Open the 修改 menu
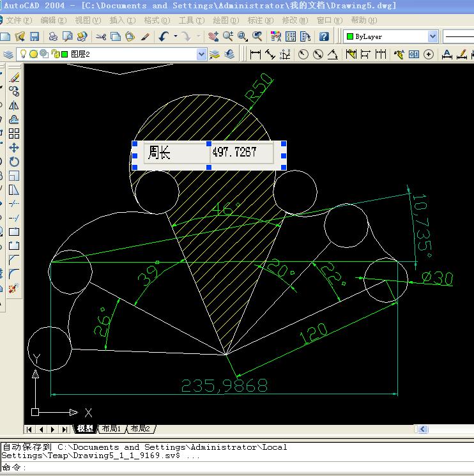This screenshot has height=476, width=474. [x=295, y=20]
